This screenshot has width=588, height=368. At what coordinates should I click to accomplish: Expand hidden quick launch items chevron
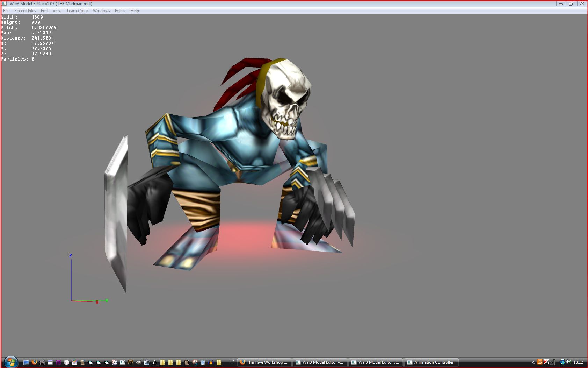232,361
